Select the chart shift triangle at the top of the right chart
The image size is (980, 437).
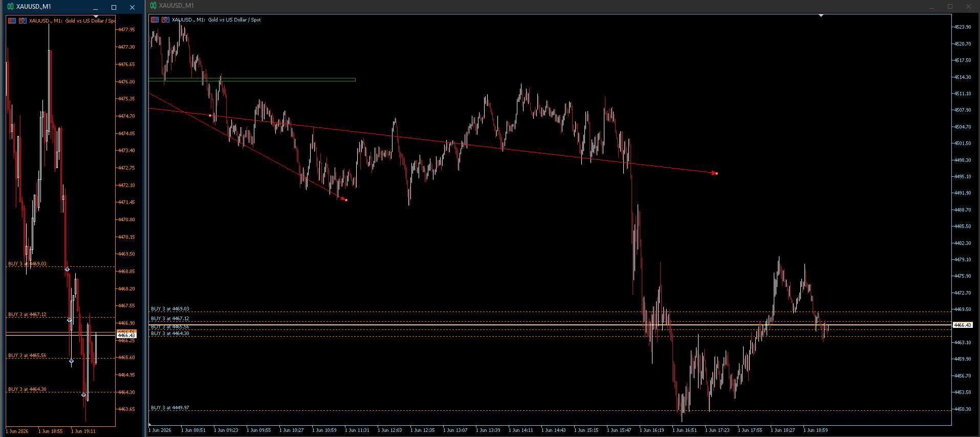[821, 16]
